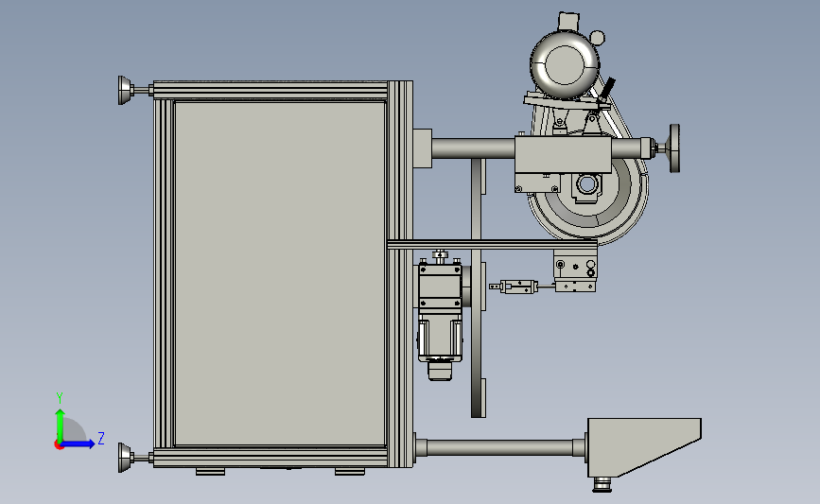Select the small pneumatic cylinder

coord(518,287)
